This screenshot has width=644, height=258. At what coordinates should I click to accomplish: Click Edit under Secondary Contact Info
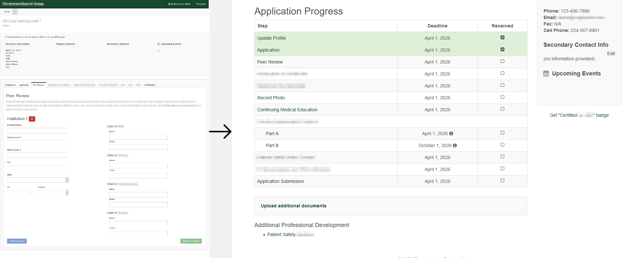pyautogui.click(x=611, y=54)
